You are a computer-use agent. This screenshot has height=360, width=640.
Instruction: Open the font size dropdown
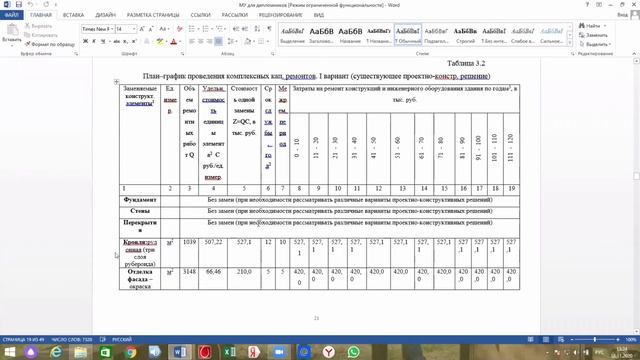[x=133, y=29]
